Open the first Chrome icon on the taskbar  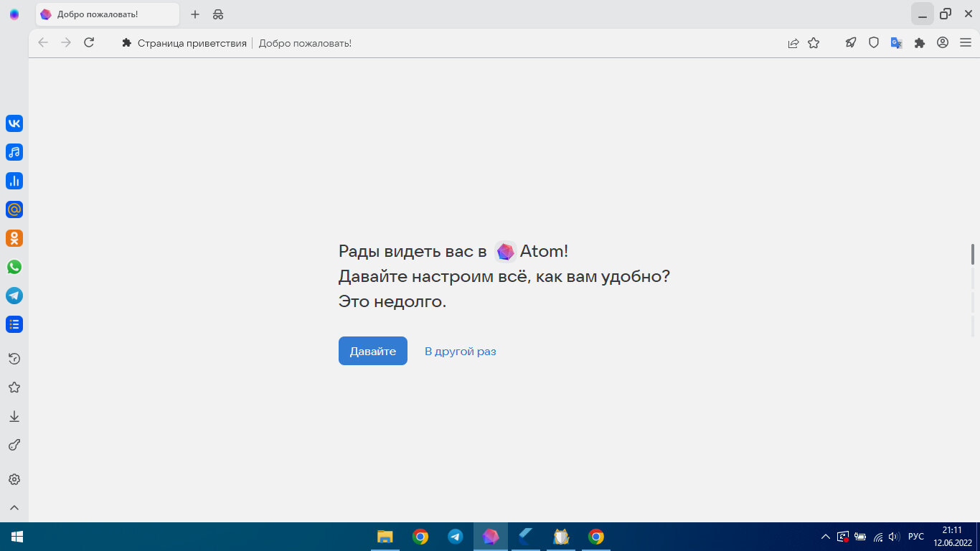(x=420, y=537)
